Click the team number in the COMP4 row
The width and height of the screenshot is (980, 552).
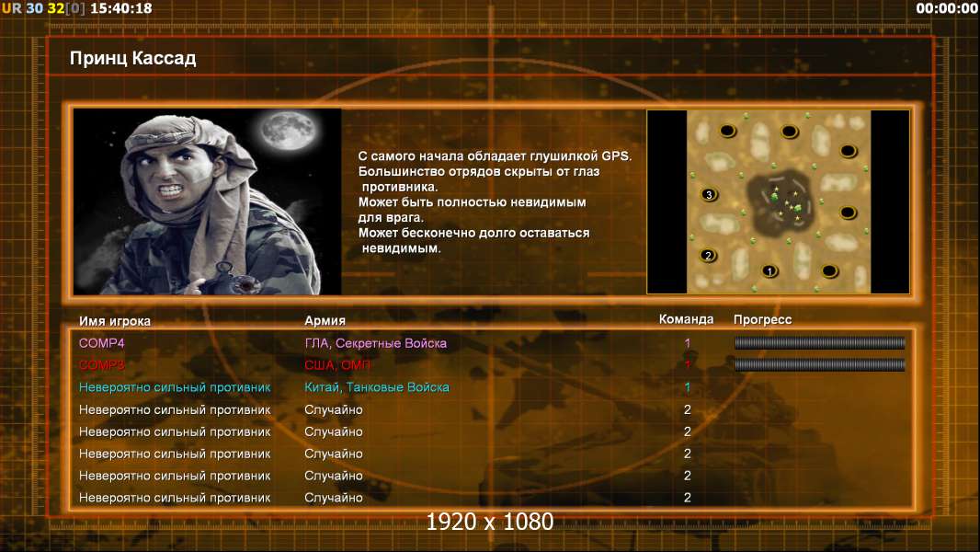688,343
